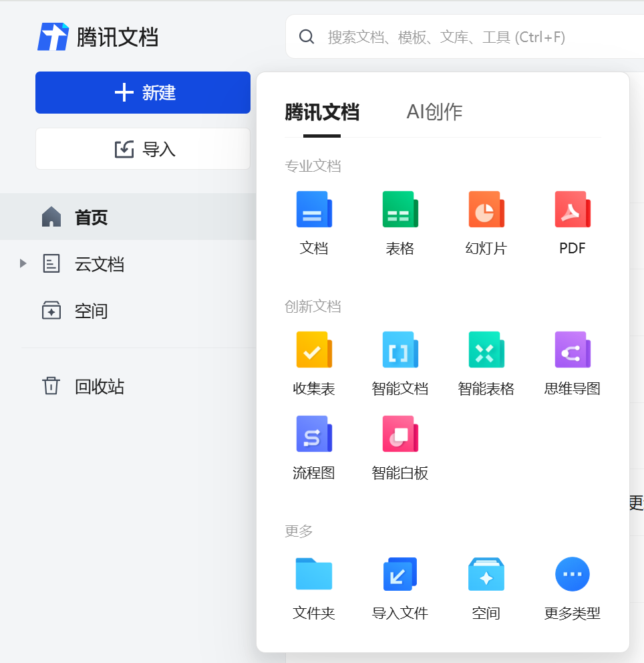The image size is (644, 663).
Task: Click the 空间 icon in 更多 section
Action: click(x=486, y=574)
